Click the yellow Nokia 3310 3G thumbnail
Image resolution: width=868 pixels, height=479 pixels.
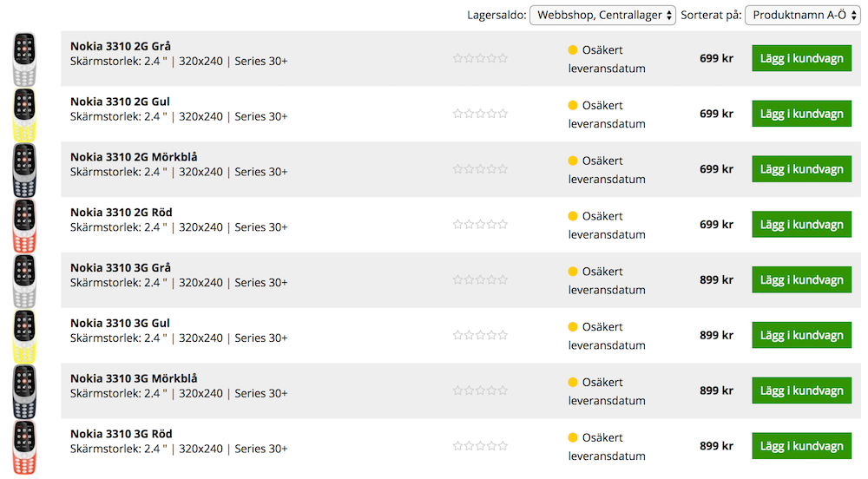click(24, 336)
